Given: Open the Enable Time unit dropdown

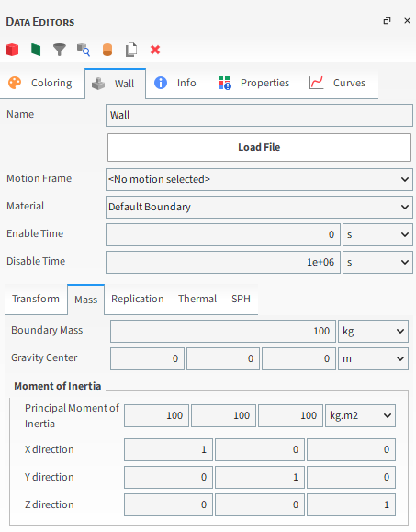Looking at the screenshot, I should [377, 235].
